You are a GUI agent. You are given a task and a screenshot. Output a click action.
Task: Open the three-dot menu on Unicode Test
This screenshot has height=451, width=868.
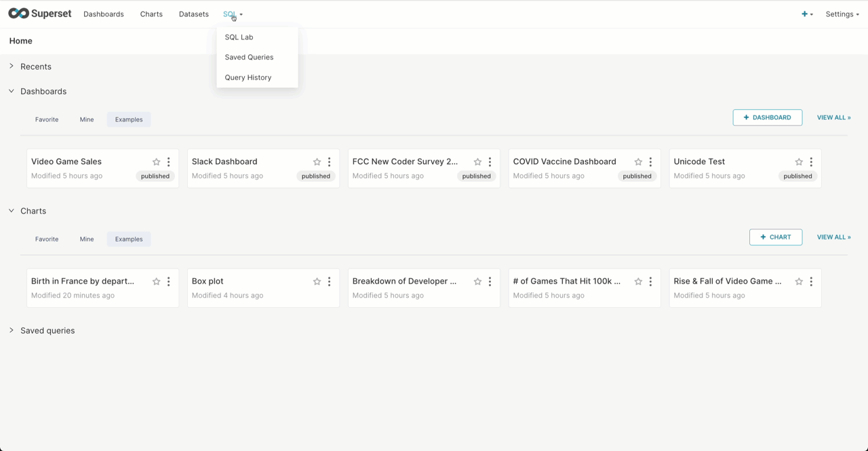click(x=811, y=162)
